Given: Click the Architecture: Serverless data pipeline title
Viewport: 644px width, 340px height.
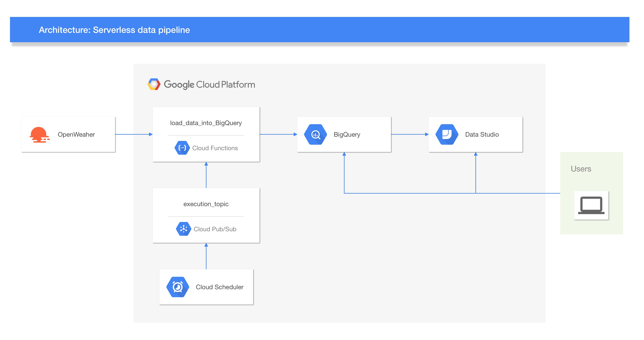Looking at the screenshot, I should pyautogui.click(x=114, y=30).
